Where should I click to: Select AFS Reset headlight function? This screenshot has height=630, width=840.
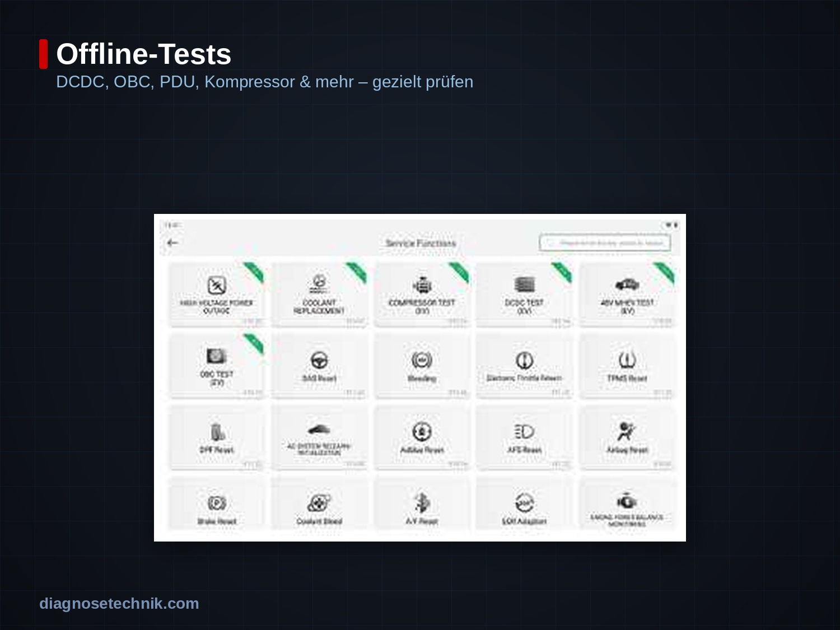(x=524, y=438)
